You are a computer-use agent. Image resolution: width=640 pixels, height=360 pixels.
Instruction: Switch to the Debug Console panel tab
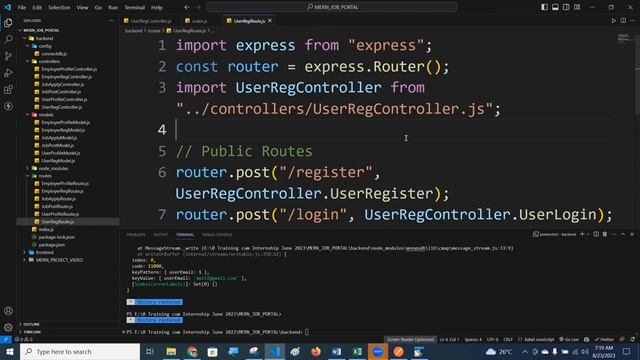[217, 235]
